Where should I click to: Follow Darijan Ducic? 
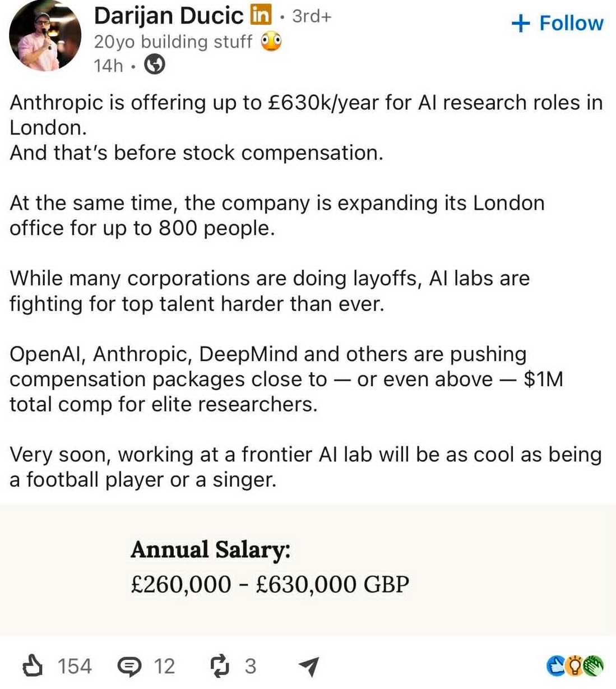click(558, 23)
